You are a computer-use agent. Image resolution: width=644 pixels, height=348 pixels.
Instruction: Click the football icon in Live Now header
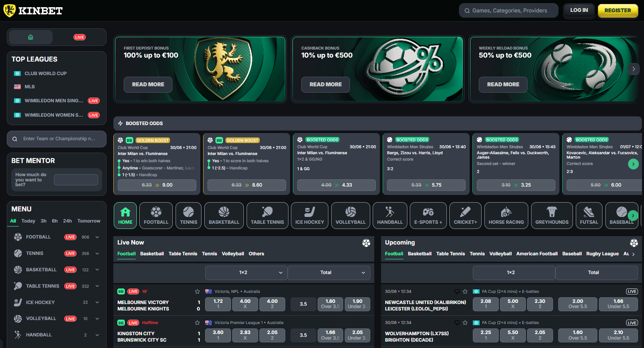[x=366, y=243]
